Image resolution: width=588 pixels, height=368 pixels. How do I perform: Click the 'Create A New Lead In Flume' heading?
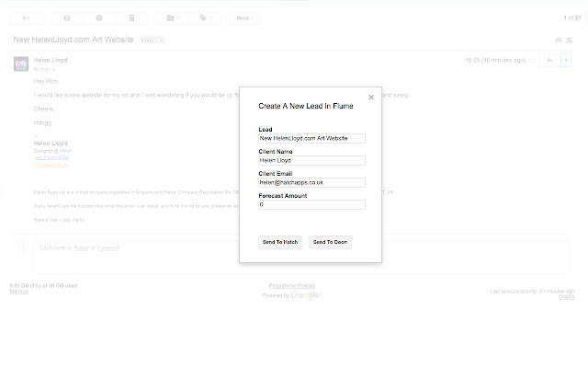tap(306, 106)
